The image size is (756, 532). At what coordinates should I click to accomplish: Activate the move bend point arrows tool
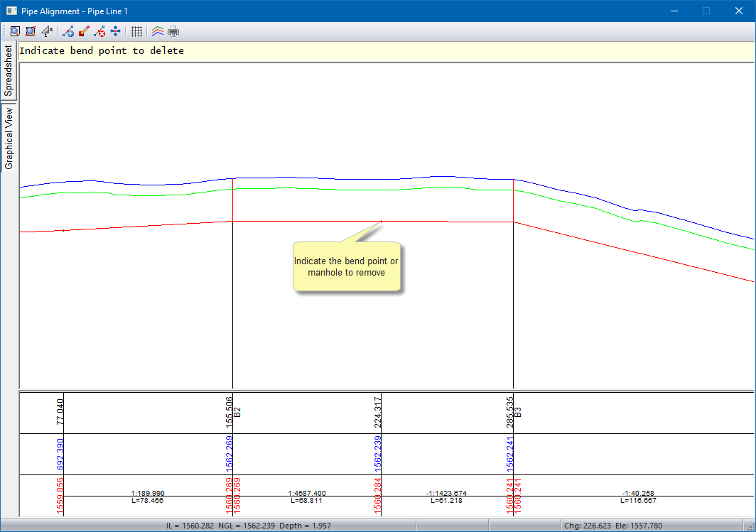tap(116, 31)
